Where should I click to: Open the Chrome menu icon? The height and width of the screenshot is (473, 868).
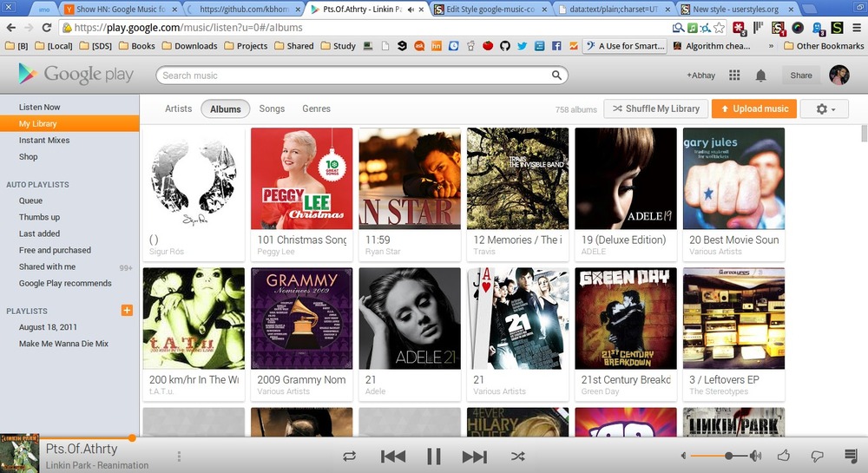857,27
